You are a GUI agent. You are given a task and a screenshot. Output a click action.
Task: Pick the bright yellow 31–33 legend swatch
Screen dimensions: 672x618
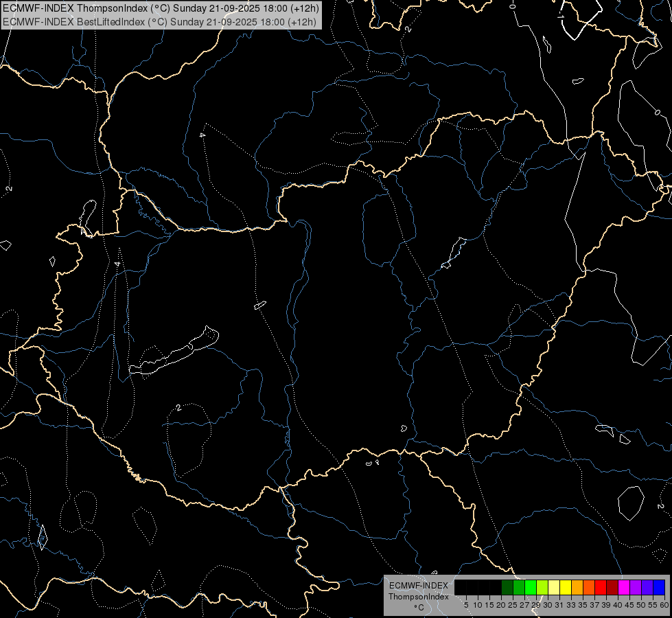click(x=566, y=587)
